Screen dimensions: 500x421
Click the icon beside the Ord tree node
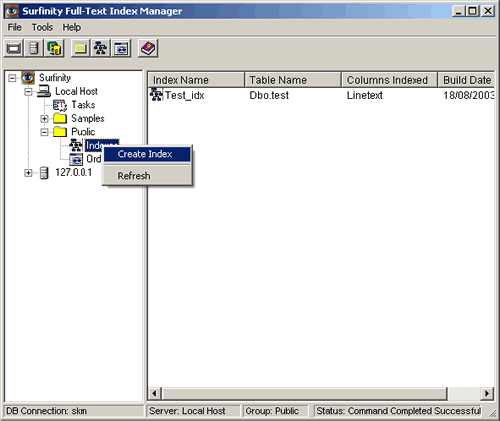pyautogui.click(x=76, y=159)
